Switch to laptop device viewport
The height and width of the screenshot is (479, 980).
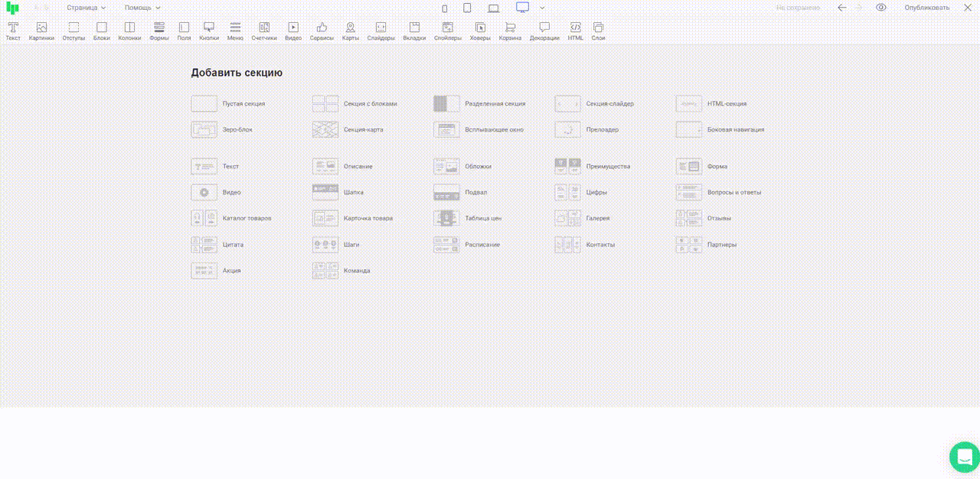click(x=494, y=8)
